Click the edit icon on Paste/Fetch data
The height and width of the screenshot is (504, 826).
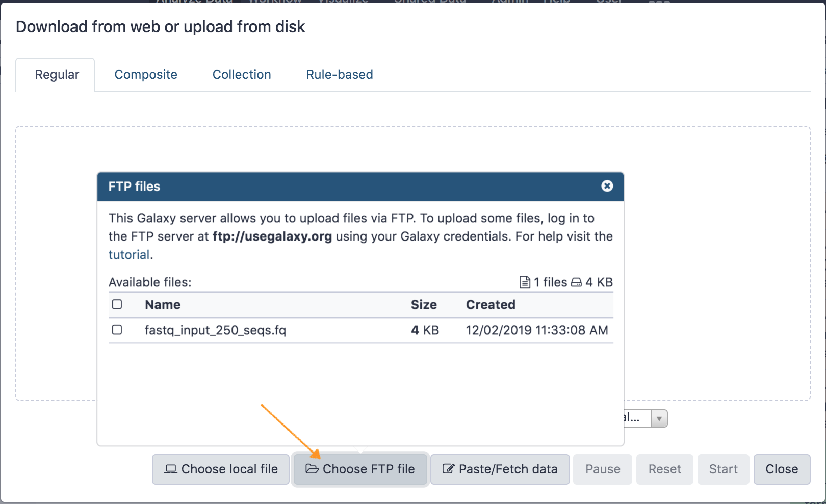[448, 469]
